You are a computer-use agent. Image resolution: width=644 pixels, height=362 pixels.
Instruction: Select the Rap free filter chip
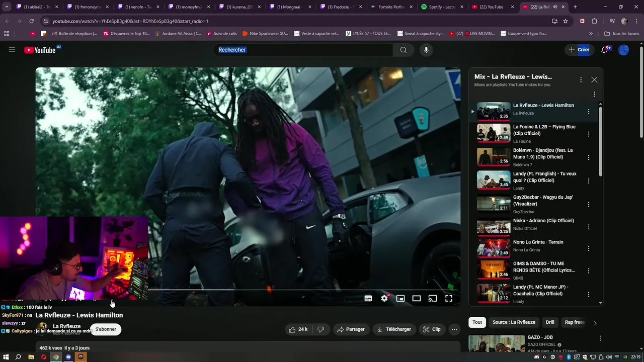tap(574, 322)
